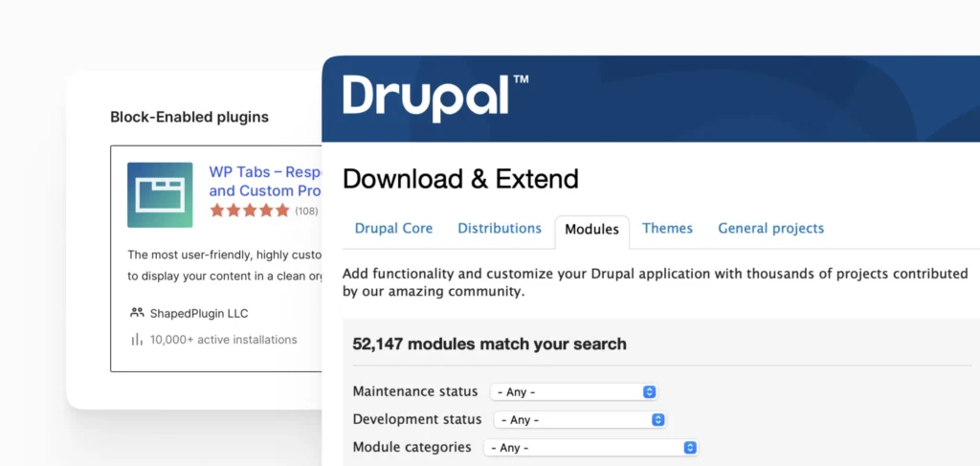Image resolution: width=980 pixels, height=466 pixels.
Task: Switch to the Distributions tab
Action: click(500, 228)
